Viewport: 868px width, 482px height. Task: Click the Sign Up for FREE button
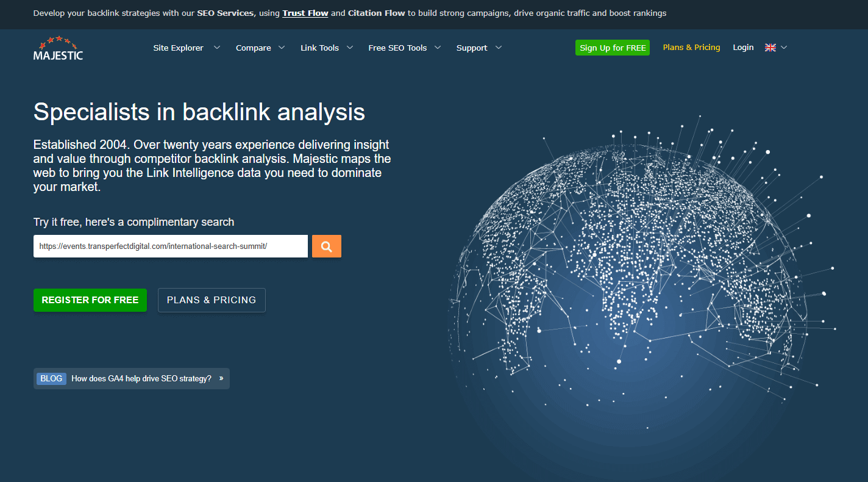[x=613, y=48]
